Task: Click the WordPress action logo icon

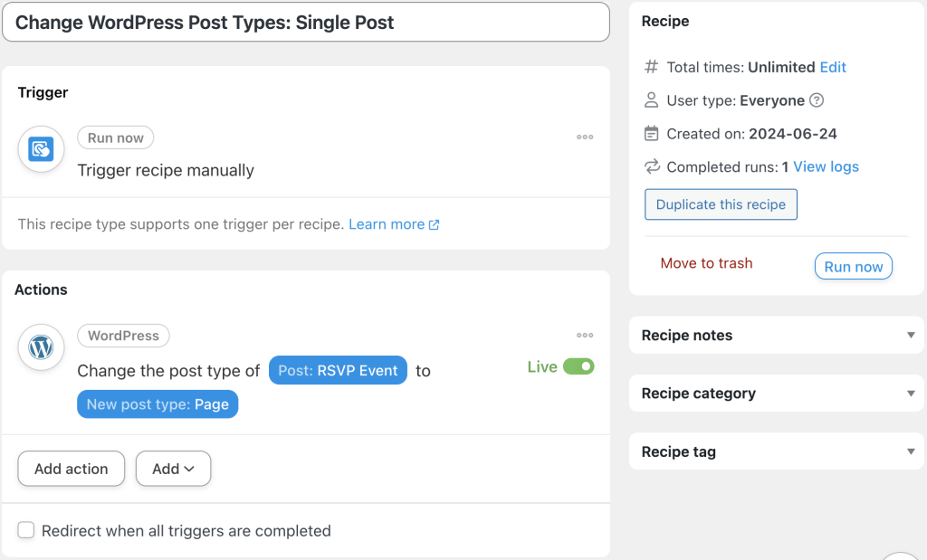Action: pyautogui.click(x=41, y=347)
